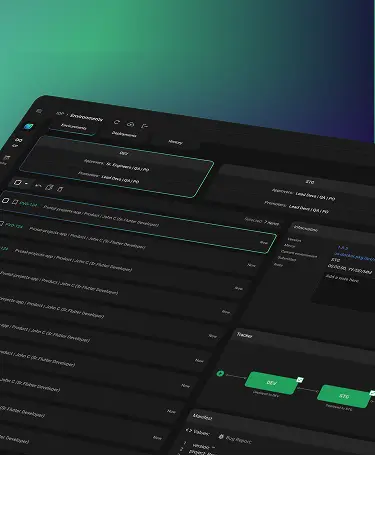
Task: Open the blue repository link in Information panel
Action: (x=354, y=257)
